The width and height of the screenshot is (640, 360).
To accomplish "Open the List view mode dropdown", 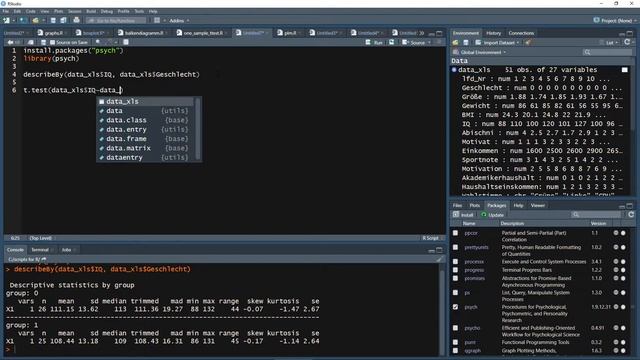I will tap(609, 42).
